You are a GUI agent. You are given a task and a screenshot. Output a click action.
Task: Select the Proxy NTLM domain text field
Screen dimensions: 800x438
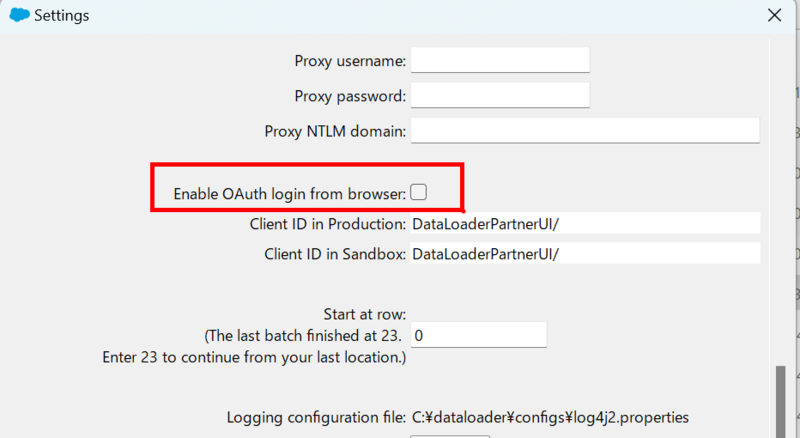point(585,131)
